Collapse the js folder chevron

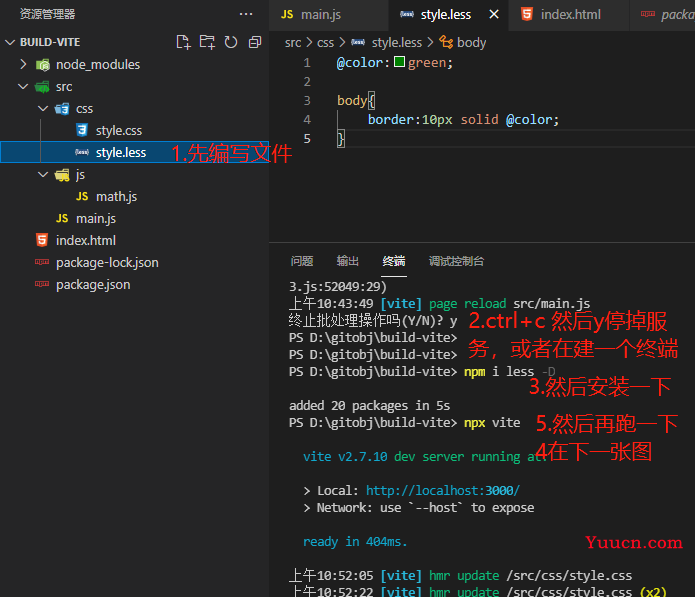tap(43, 175)
